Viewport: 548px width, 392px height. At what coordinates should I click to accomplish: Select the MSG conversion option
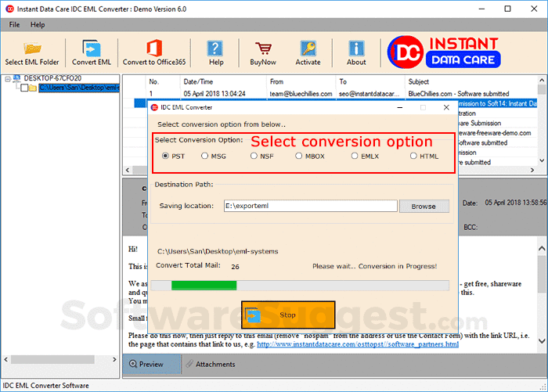click(x=204, y=156)
